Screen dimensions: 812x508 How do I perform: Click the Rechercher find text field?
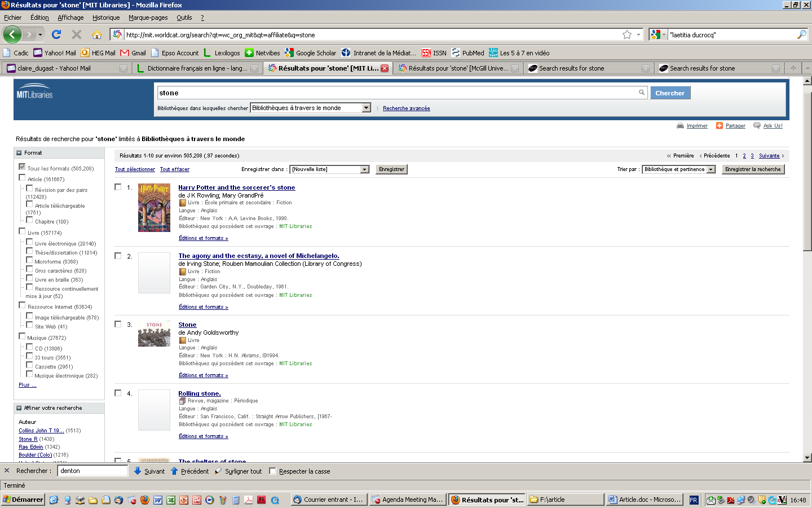(92, 471)
